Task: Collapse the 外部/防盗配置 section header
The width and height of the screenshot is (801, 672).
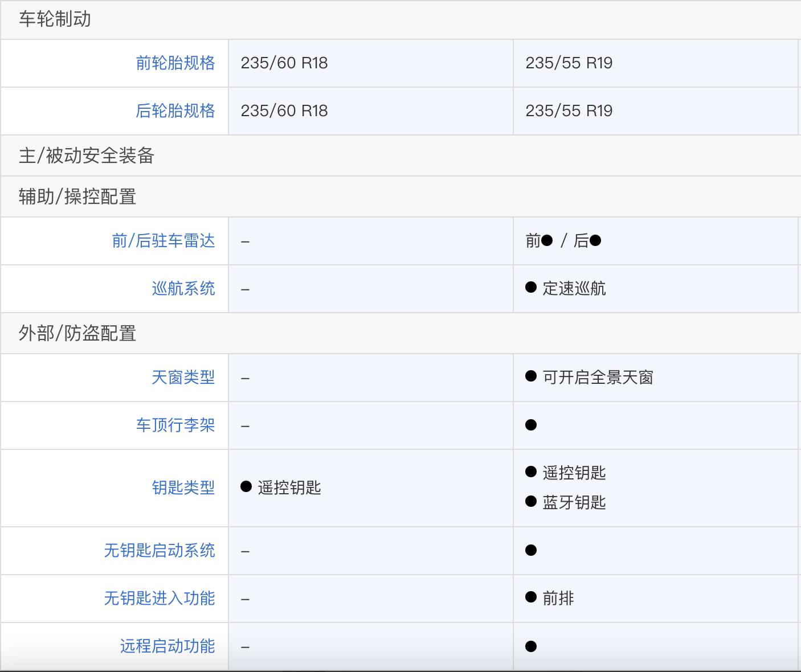Action: [x=77, y=333]
